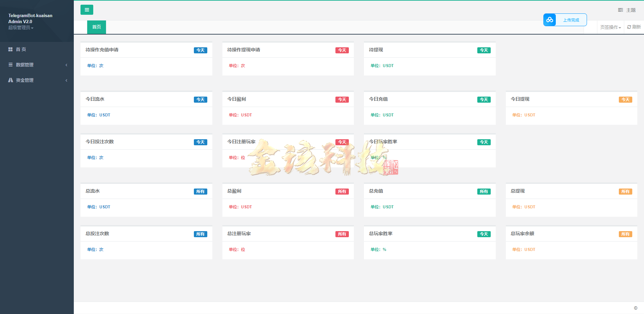This screenshot has height=314, width=644.
Task: Click the 主题 theme link
Action: 631,10
